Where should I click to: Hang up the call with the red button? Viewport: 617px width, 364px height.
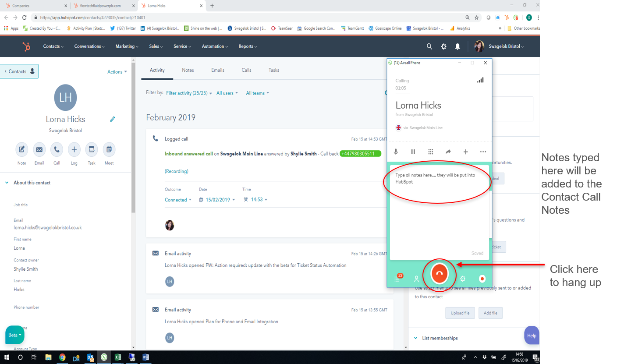[x=440, y=274]
